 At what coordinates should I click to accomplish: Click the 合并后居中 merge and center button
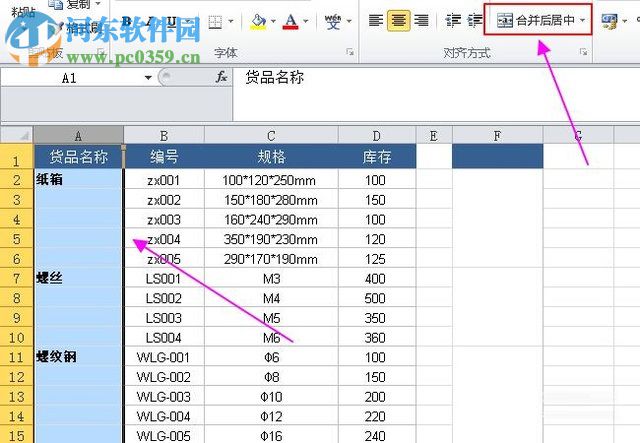pyautogui.click(x=536, y=20)
